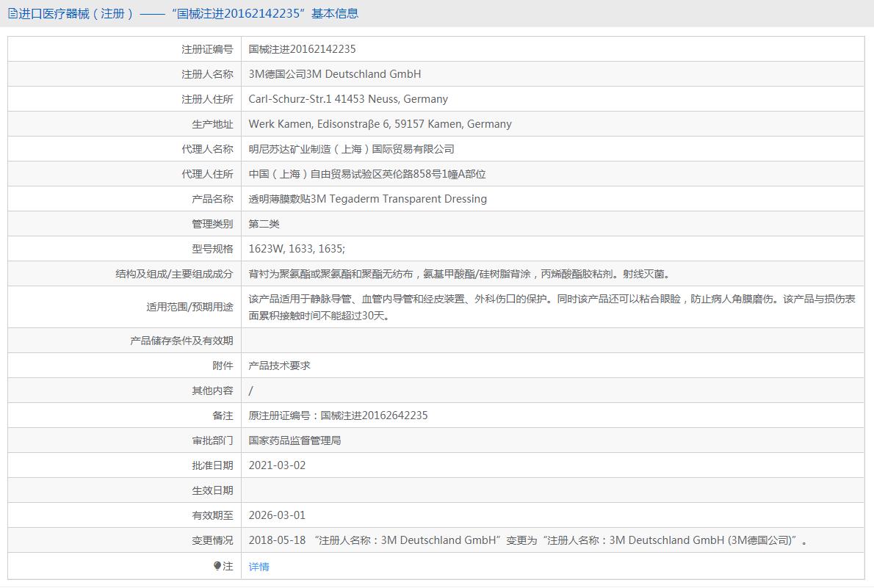Image resolution: width=874 pixels, height=588 pixels.
Task: Click the document icon beside the page title
Action: point(12,13)
